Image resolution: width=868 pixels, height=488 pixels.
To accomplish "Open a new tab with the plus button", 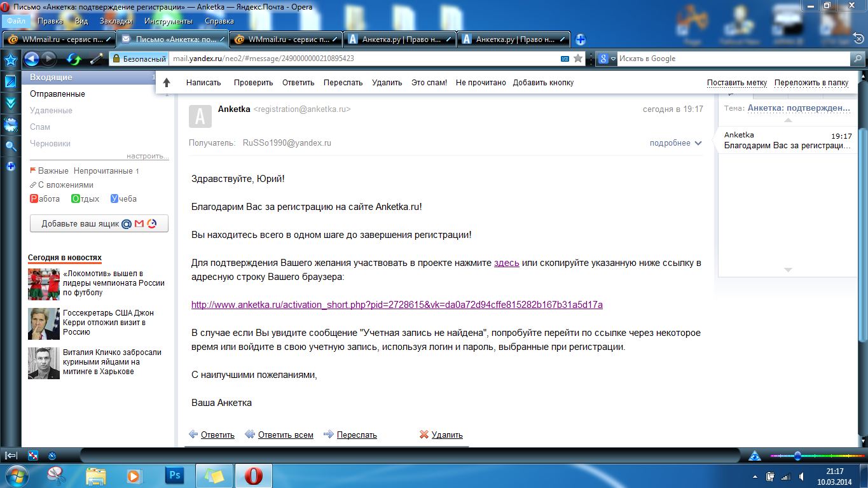I will click(581, 39).
